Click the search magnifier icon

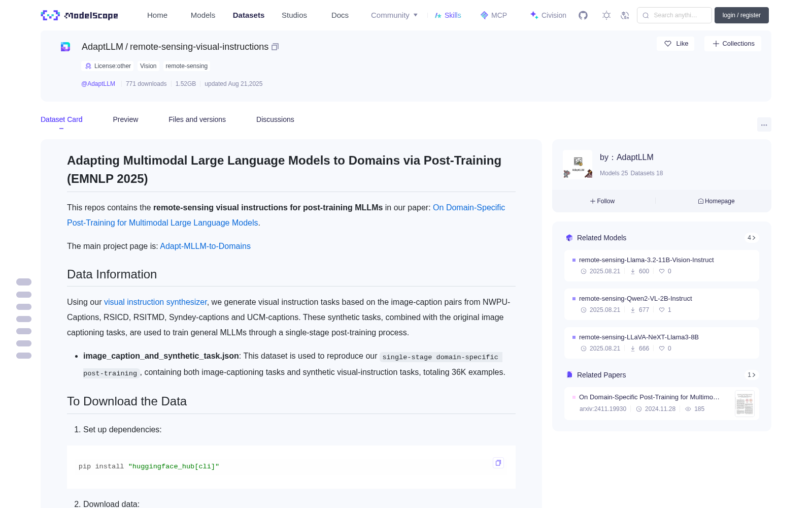(646, 15)
